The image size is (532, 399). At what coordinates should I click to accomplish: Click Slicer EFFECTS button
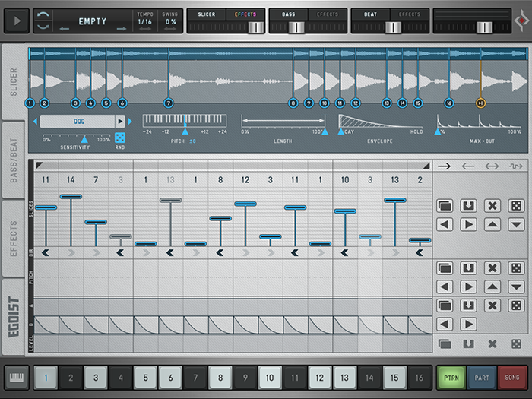245,14
